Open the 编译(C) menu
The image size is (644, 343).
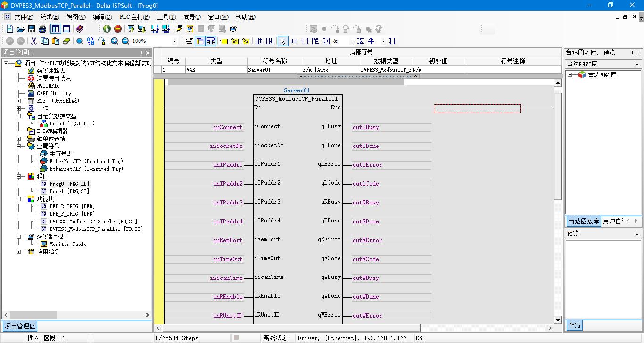click(102, 17)
